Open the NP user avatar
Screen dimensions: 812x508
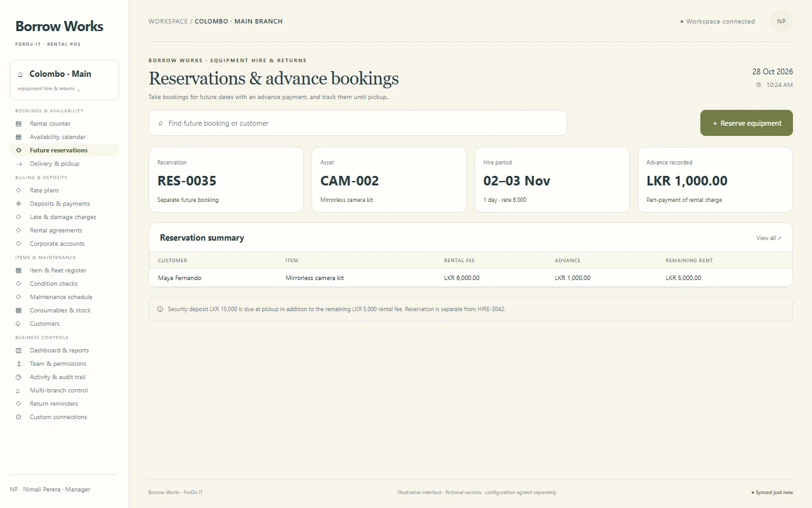pyautogui.click(x=782, y=21)
